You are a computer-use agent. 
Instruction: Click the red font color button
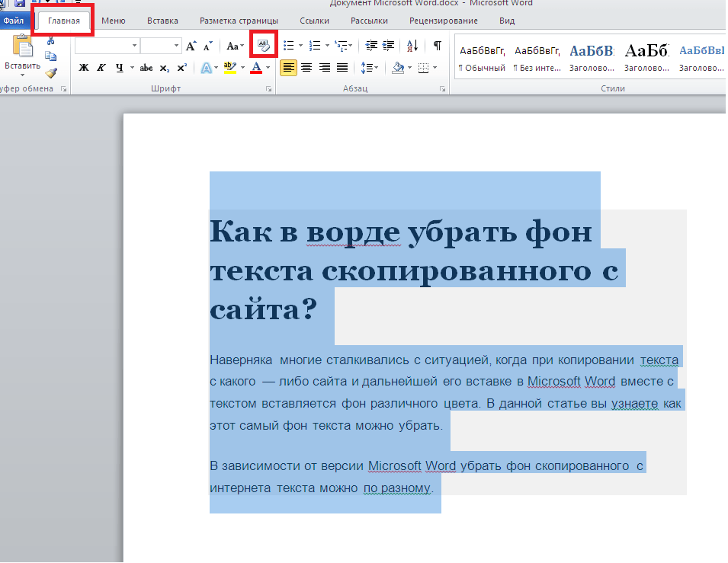coord(255,68)
